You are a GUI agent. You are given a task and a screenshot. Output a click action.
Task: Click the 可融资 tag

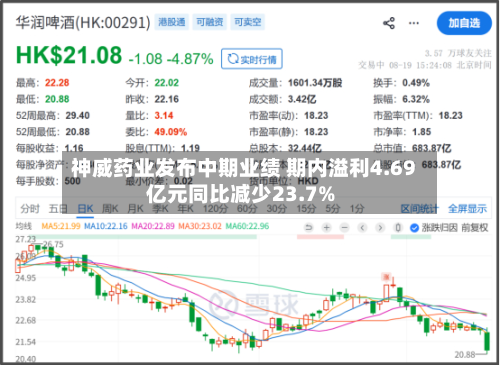(210, 22)
